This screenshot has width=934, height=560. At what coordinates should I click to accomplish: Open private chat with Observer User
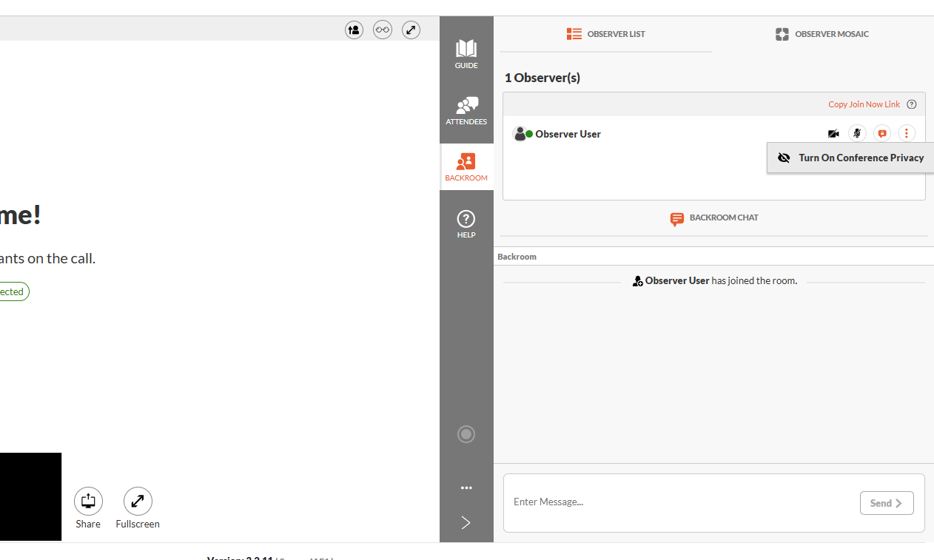pos(881,134)
